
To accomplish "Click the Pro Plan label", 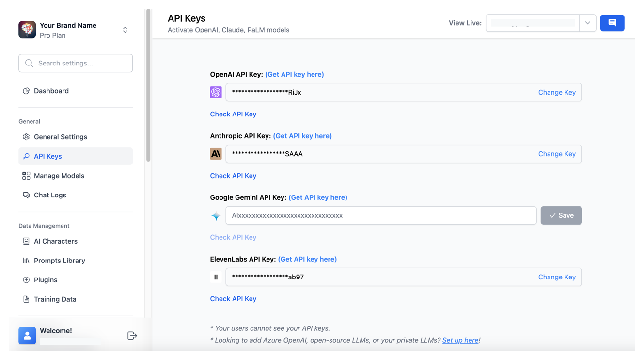I will pyautogui.click(x=52, y=36).
